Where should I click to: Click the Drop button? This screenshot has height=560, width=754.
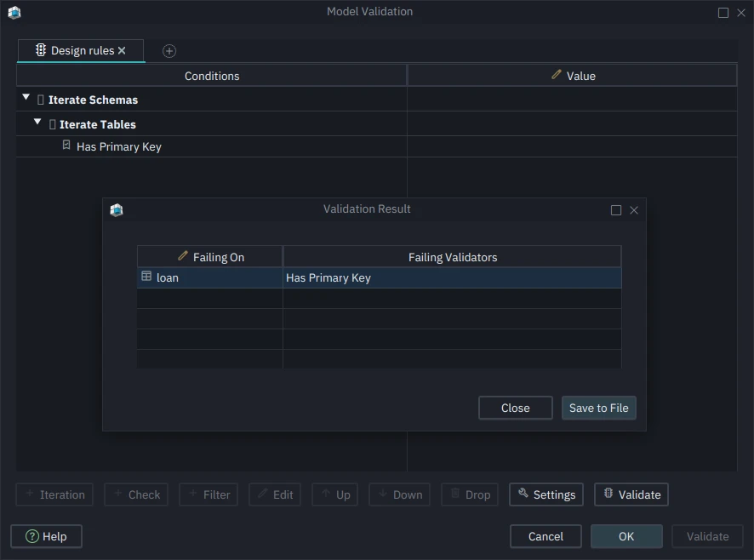(470, 494)
